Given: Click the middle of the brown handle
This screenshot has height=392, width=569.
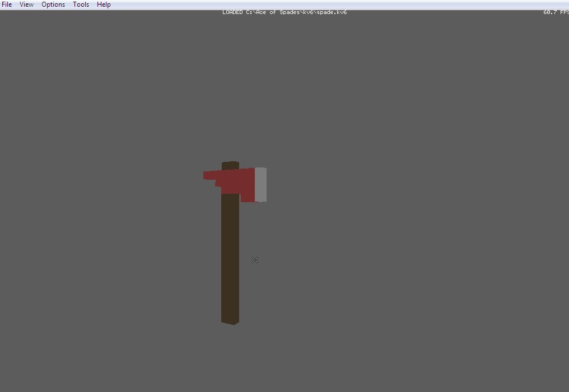Looking at the screenshot, I should click(230, 252).
